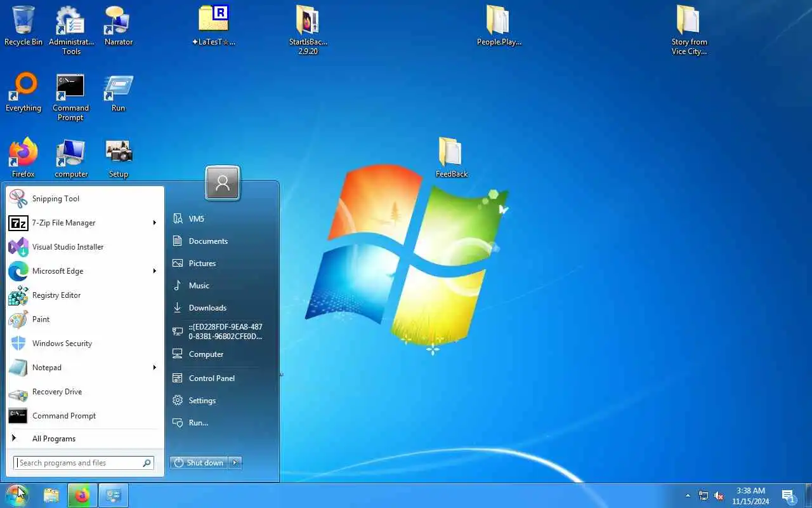This screenshot has width=812, height=508.
Task: Launch Notepad from Start menu
Action: (85, 368)
